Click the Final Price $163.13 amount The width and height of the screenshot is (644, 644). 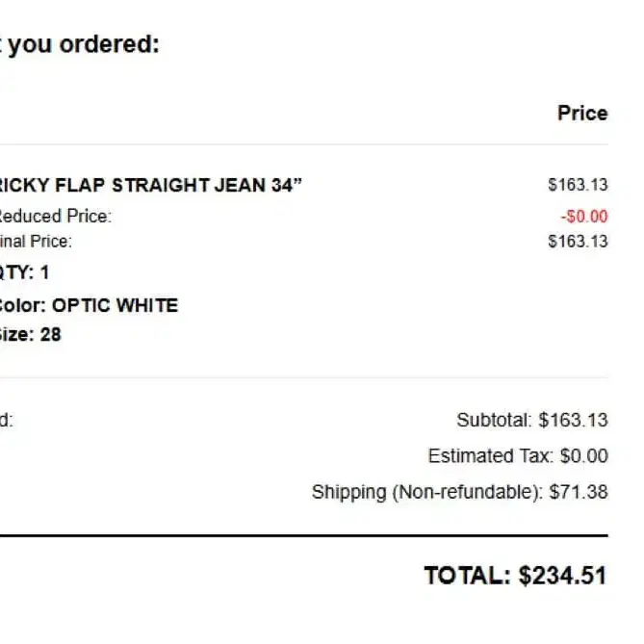click(578, 241)
